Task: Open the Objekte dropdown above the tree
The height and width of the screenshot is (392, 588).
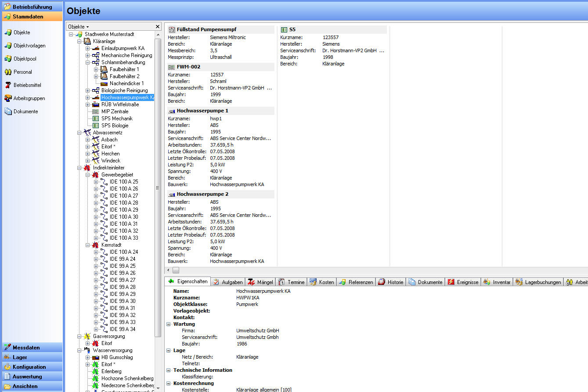Action: point(79,27)
